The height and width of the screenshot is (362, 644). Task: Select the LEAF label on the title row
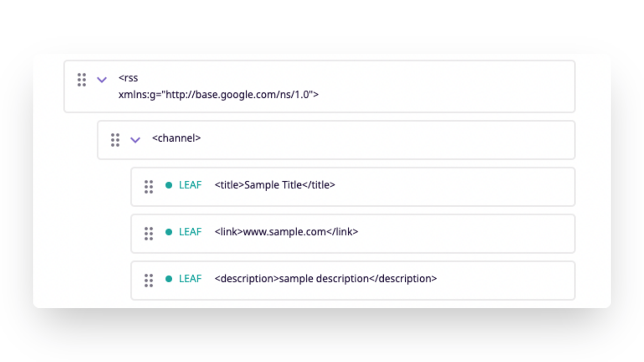(190, 185)
